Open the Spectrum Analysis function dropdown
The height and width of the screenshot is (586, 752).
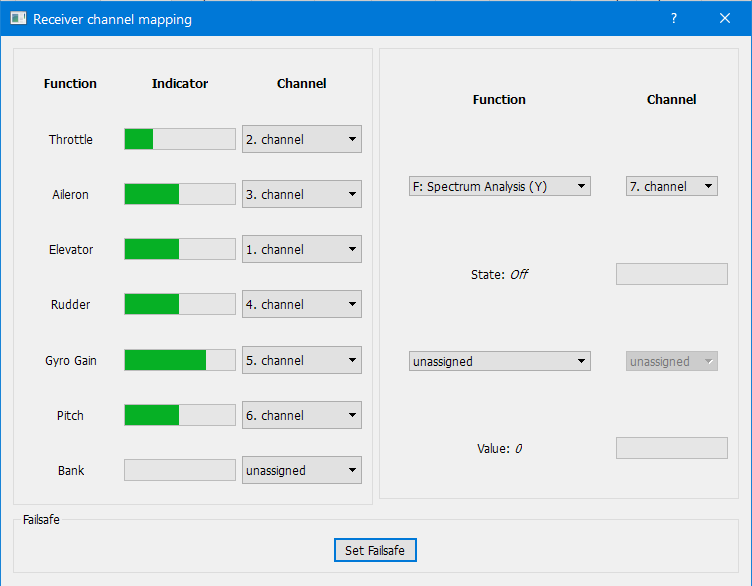tap(499, 186)
